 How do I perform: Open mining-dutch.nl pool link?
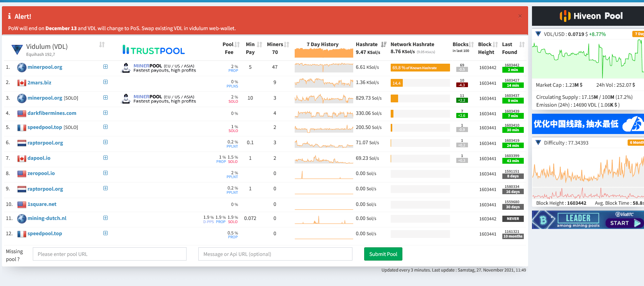point(47,218)
